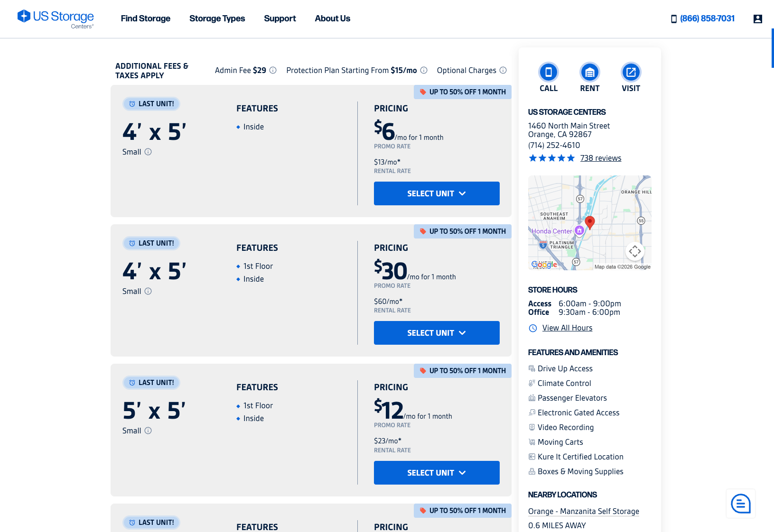Open the account profile icon
Viewport: 774px width, 532px height.
coord(757,19)
